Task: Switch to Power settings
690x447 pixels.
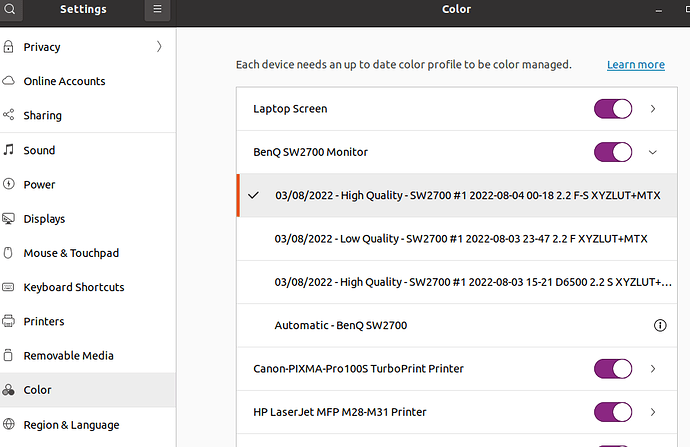Action: pyautogui.click(x=88, y=184)
